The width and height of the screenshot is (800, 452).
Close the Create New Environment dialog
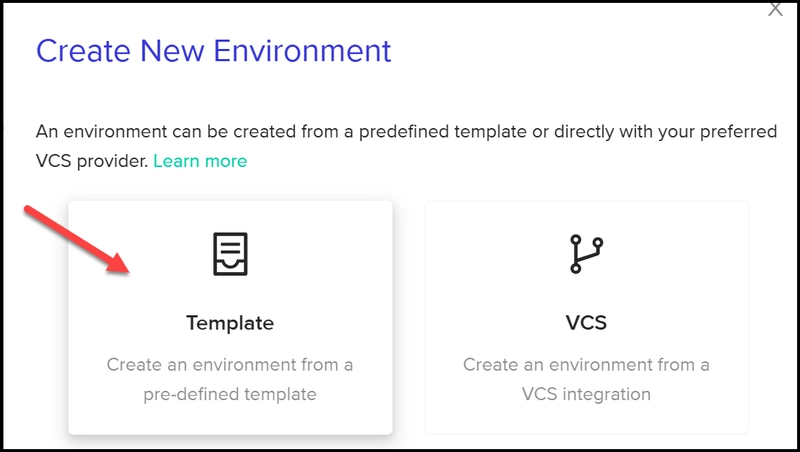(776, 8)
